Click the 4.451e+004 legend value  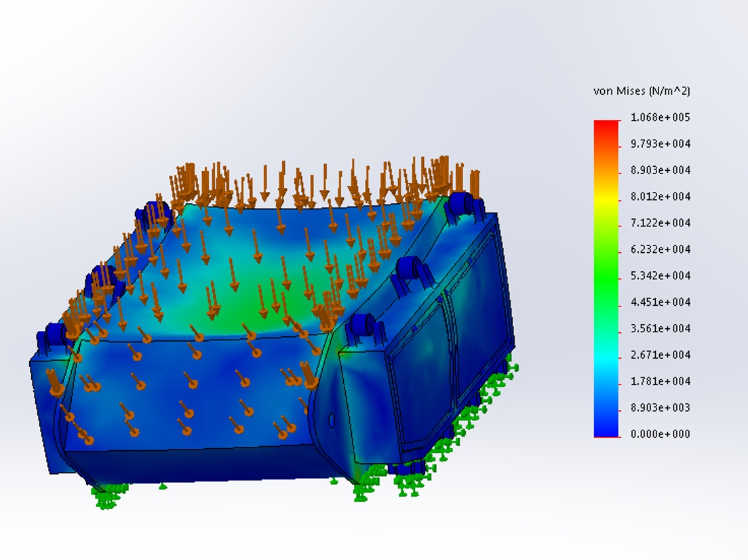(661, 302)
